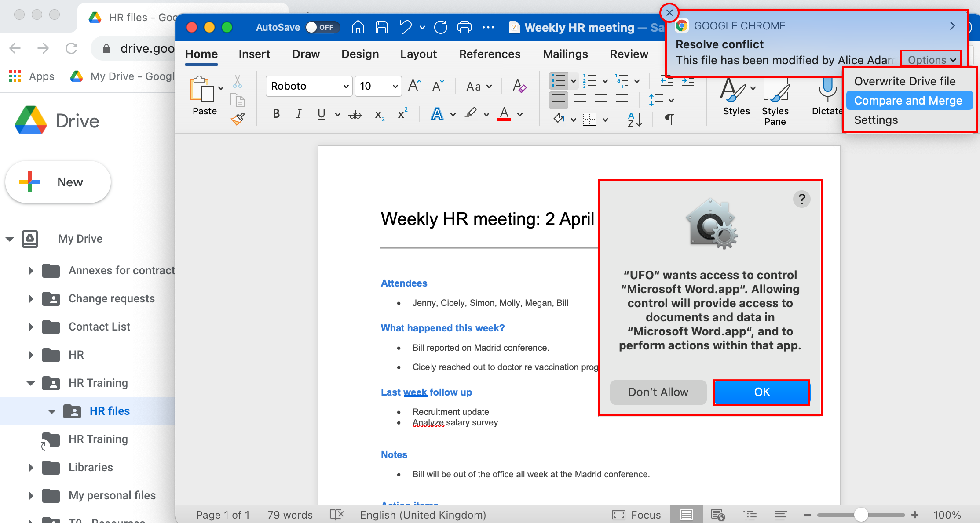Click the Clear Formatting icon

click(519, 86)
